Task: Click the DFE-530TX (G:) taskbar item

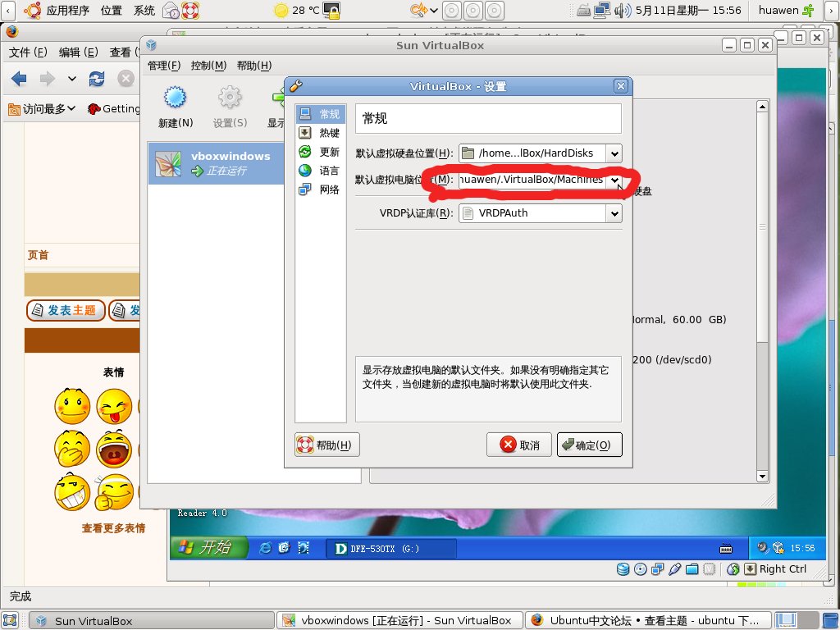Action: click(391, 549)
